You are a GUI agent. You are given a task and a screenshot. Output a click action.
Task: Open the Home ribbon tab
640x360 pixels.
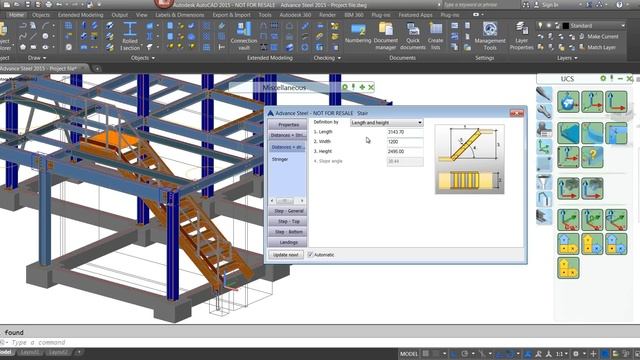click(x=16, y=15)
